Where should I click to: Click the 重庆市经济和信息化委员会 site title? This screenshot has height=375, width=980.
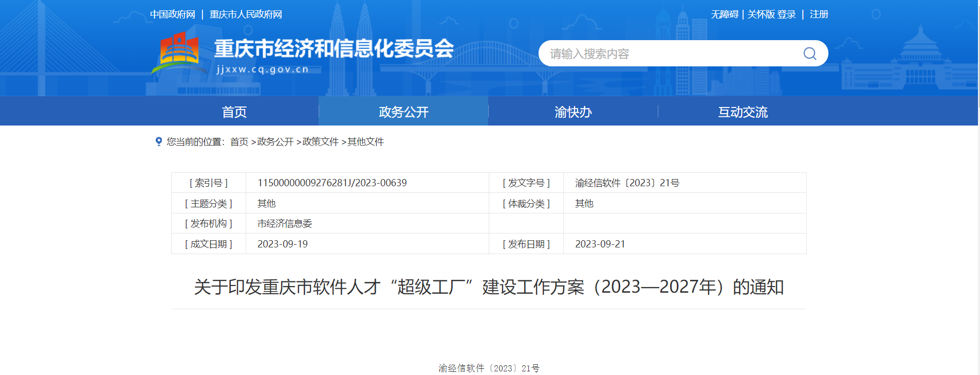(x=334, y=49)
